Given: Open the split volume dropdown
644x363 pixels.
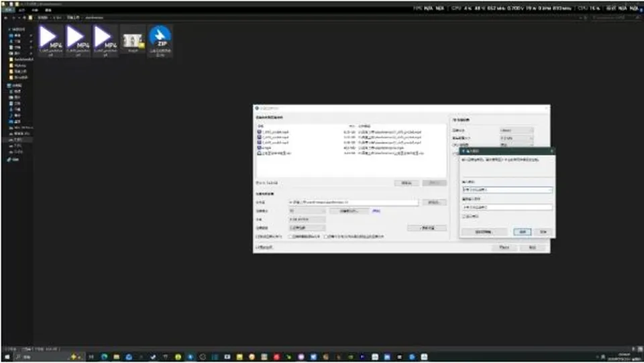Looking at the screenshot, I should click(x=307, y=219).
